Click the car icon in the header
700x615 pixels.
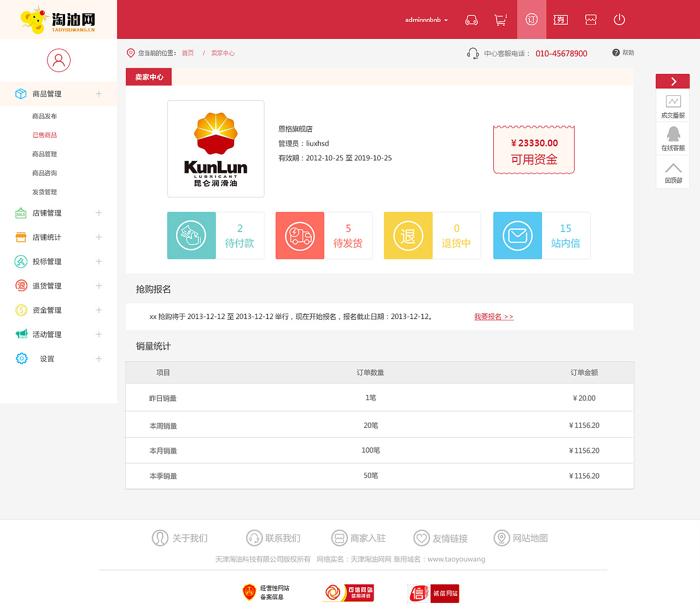click(x=471, y=19)
